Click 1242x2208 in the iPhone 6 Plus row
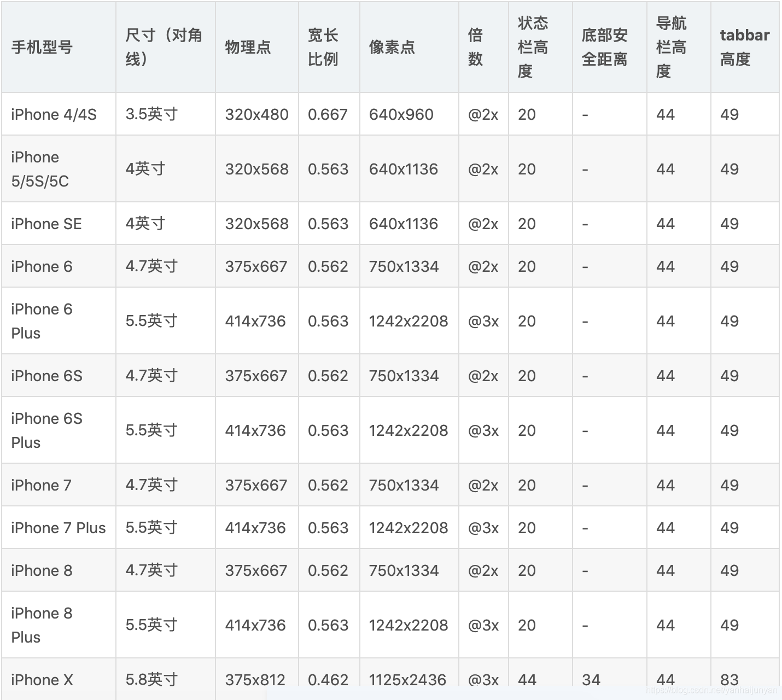 [408, 321]
